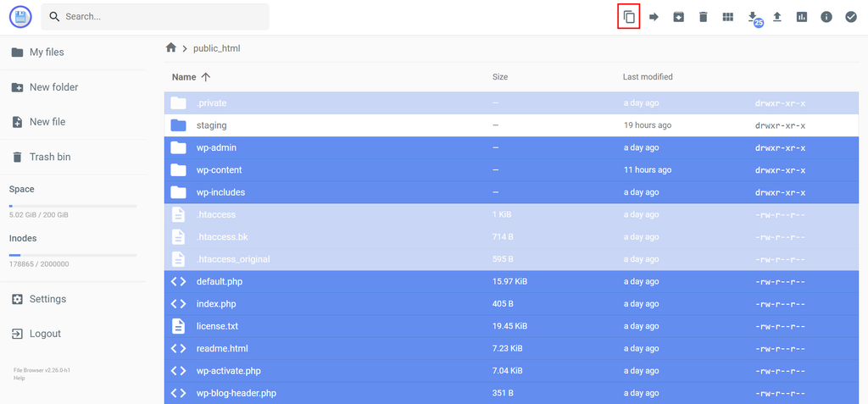Show file info using the info icon
This screenshot has width=868, height=404.
tap(826, 17)
